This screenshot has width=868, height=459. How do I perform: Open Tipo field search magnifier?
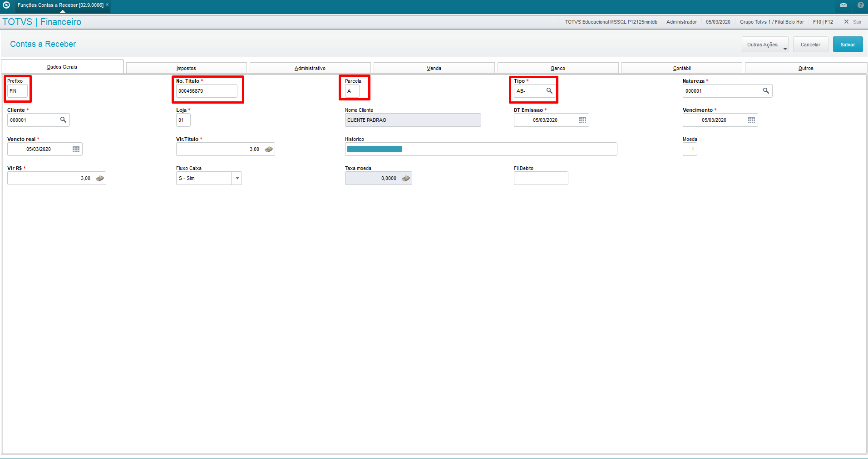pyautogui.click(x=549, y=91)
